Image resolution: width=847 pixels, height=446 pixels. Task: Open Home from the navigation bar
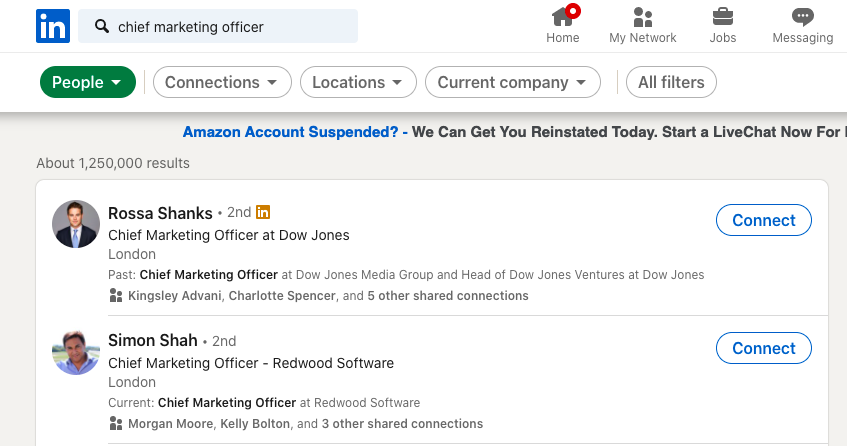point(563,18)
